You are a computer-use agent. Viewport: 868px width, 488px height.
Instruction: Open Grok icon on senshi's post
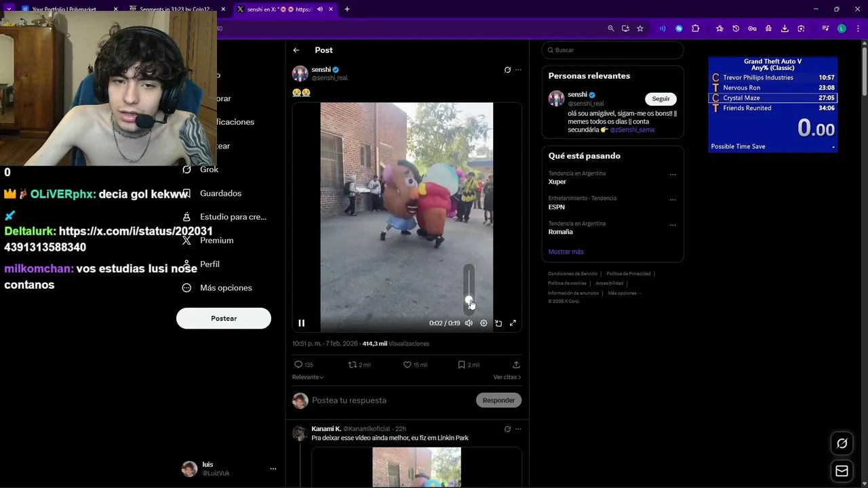[507, 70]
